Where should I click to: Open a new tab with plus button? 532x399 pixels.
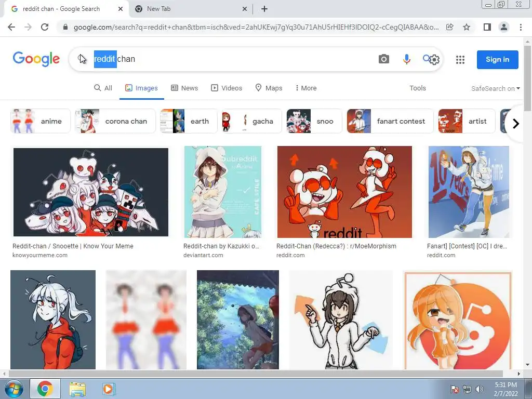tap(264, 9)
